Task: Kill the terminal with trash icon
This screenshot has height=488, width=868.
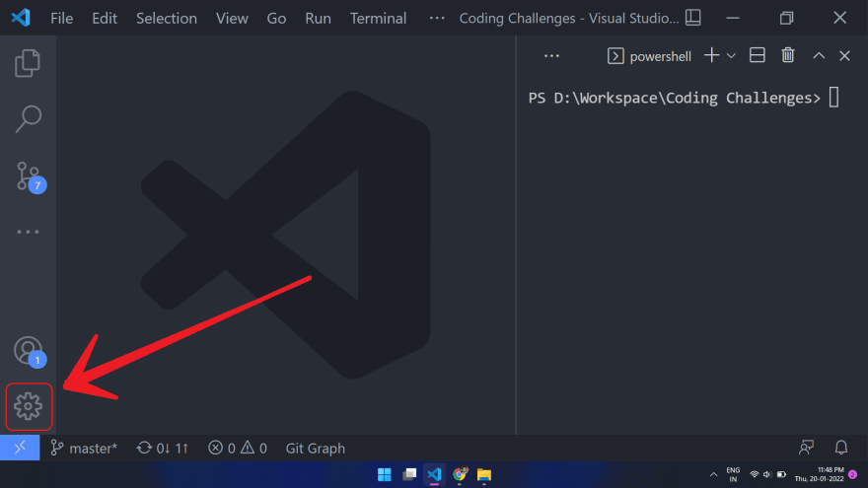Action: point(788,55)
